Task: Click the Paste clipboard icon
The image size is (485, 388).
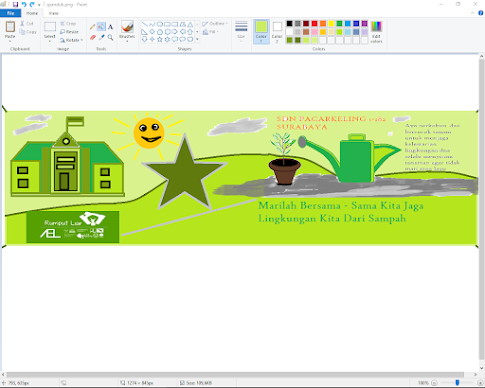Action: (10, 27)
